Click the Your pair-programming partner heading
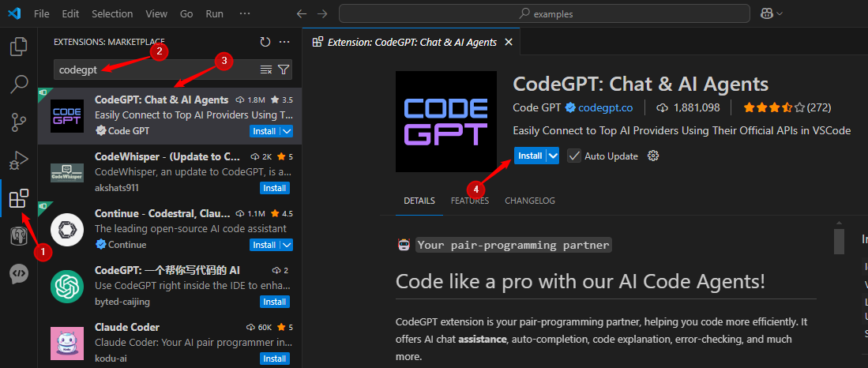The height and width of the screenshot is (368, 868). [513, 245]
